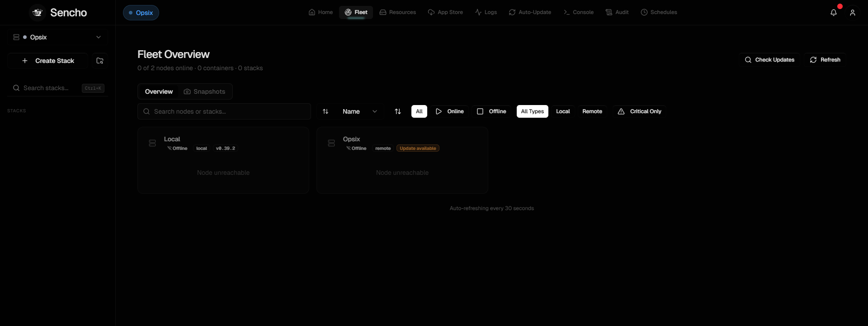Click the Sencho logo icon
This screenshot has width=868, height=326.
(x=38, y=13)
